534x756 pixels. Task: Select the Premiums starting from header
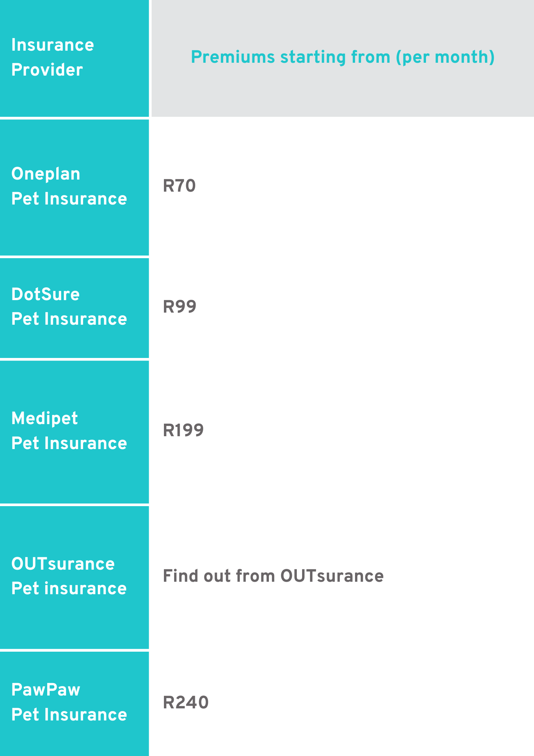point(343,57)
